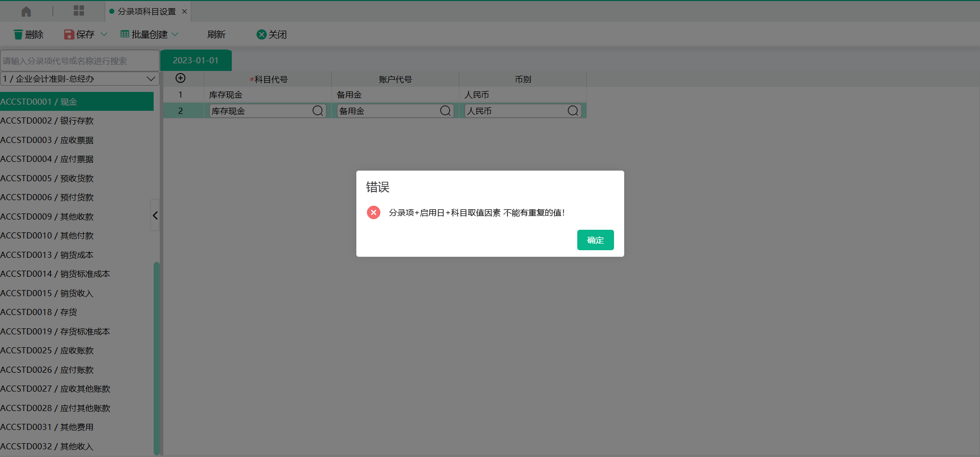Screen dimensions: 980x457
Task: Click search icon in row 2 库存现金 field
Action: pyautogui.click(x=317, y=111)
